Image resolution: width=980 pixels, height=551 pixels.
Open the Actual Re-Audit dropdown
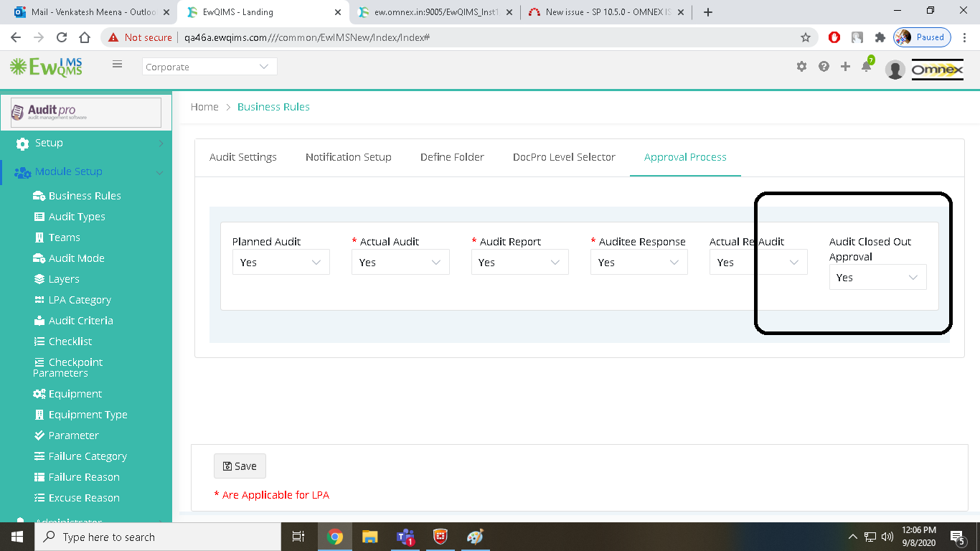(x=758, y=263)
